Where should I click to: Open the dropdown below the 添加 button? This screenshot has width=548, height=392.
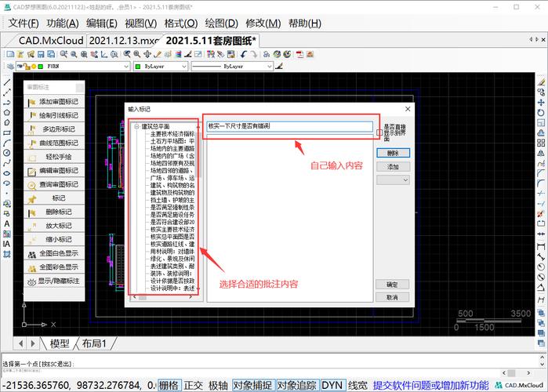click(x=393, y=180)
